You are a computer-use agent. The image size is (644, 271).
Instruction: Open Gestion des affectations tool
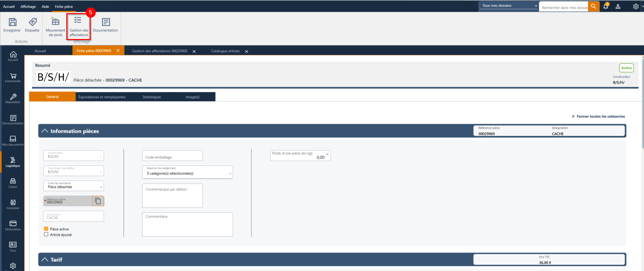click(x=79, y=27)
